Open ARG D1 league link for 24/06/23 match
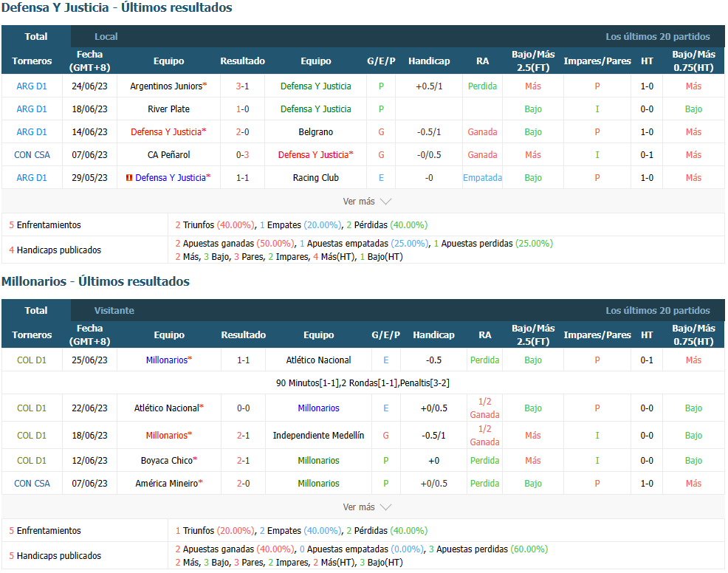This screenshot has width=728, height=573. point(32,86)
